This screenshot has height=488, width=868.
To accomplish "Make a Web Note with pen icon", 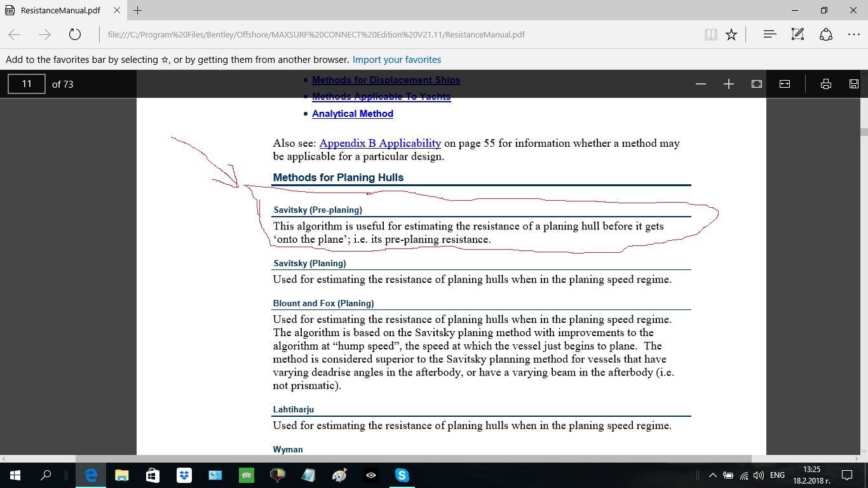I will [x=798, y=34].
